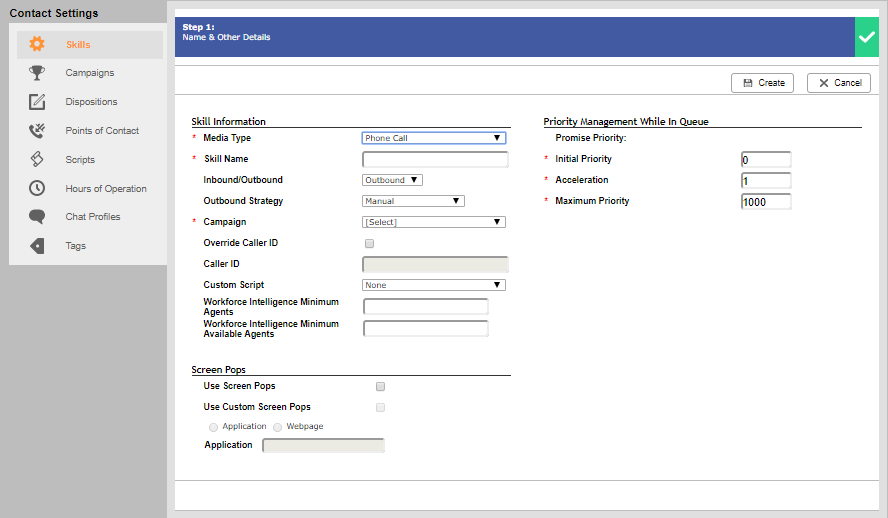The image size is (888, 518).
Task: Check the Use Screen Pops box
Action: (381, 387)
